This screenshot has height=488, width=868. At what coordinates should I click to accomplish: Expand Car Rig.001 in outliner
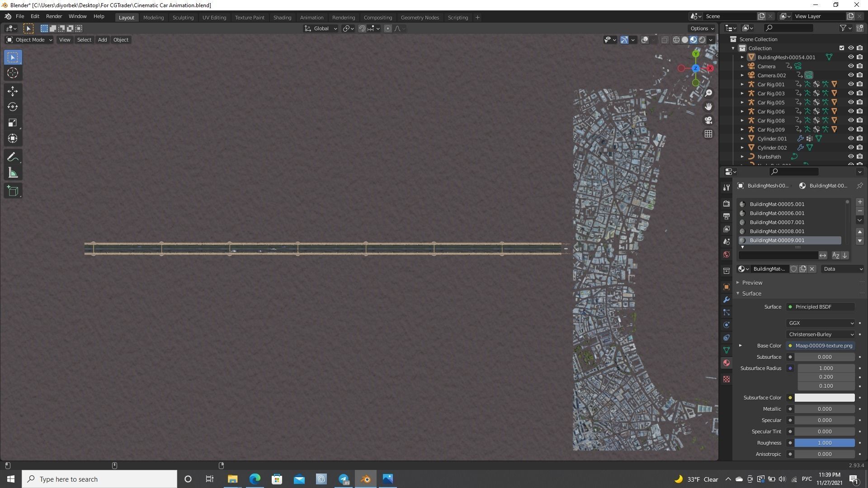[x=742, y=84]
